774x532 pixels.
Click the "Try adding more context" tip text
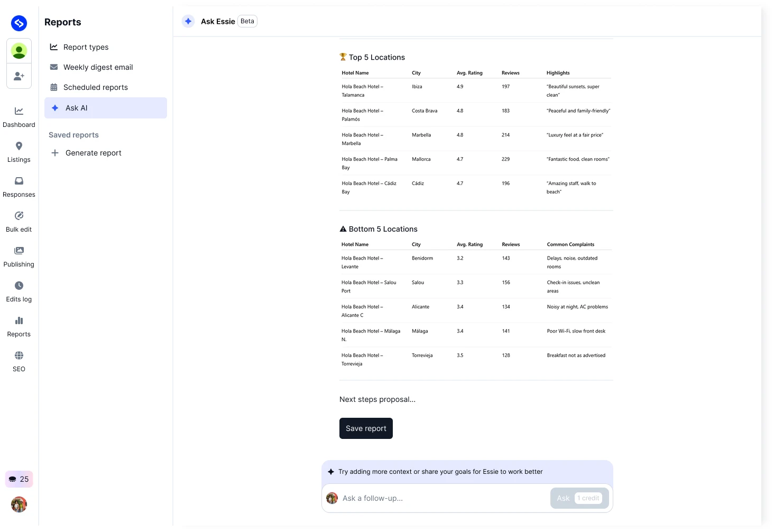[440, 472]
